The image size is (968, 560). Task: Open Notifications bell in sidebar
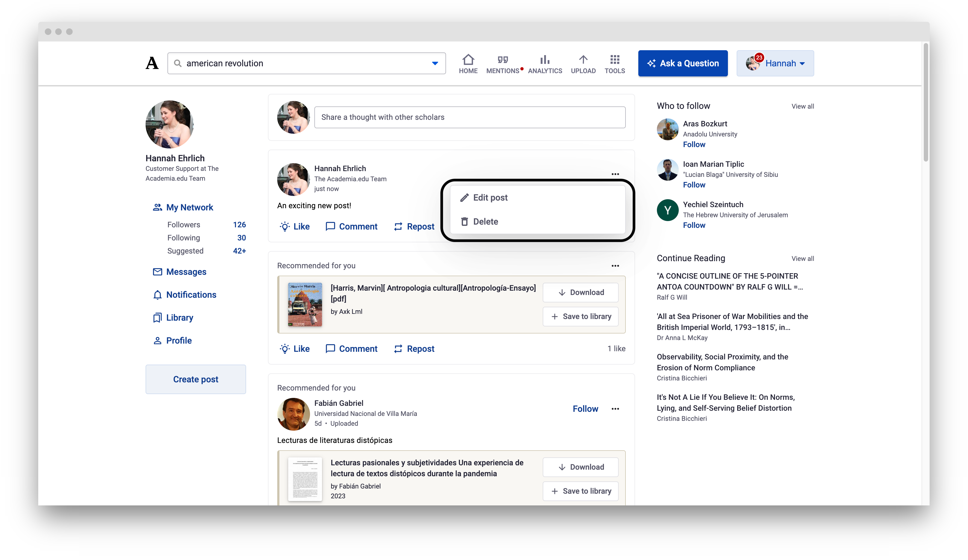184,295
